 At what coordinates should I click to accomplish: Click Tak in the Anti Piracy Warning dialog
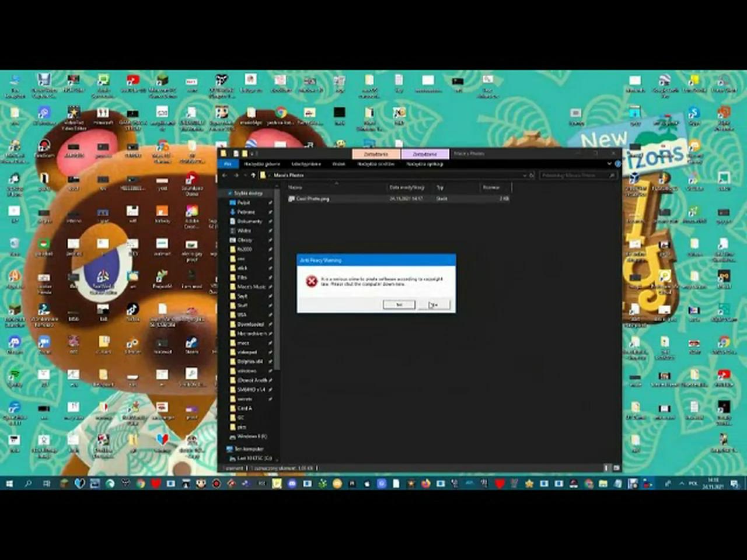(398, 304)
